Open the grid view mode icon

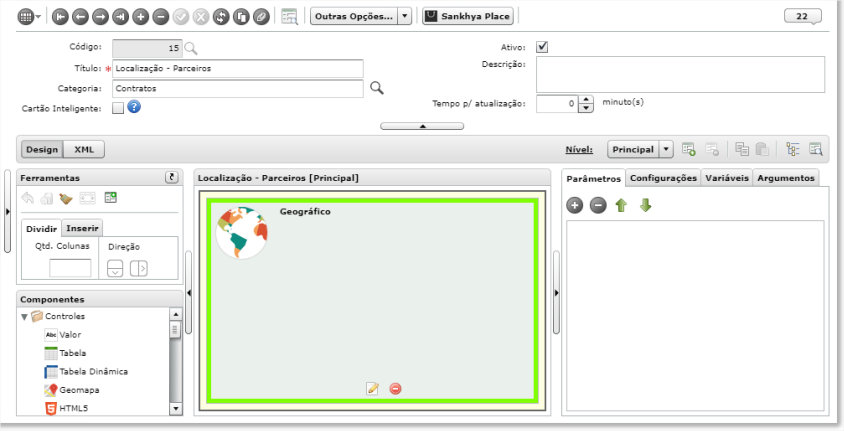point(26,17)
